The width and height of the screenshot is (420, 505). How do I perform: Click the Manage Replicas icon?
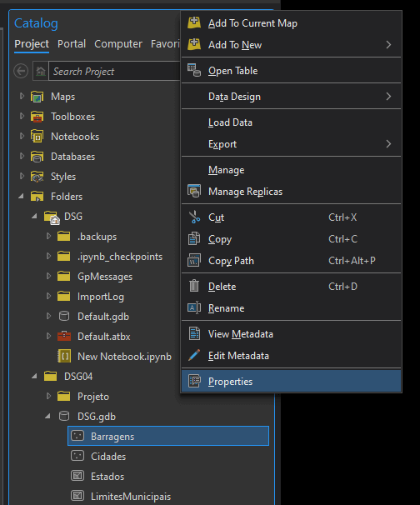click(x=194, y=192)
